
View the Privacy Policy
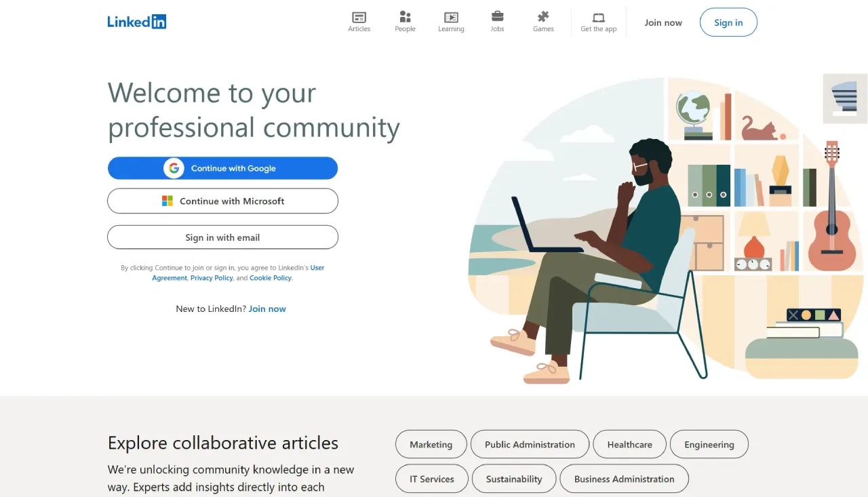(x=211, y=277)
